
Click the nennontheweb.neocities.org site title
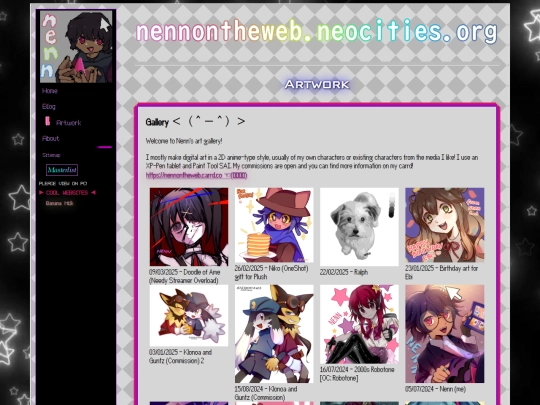317,31
